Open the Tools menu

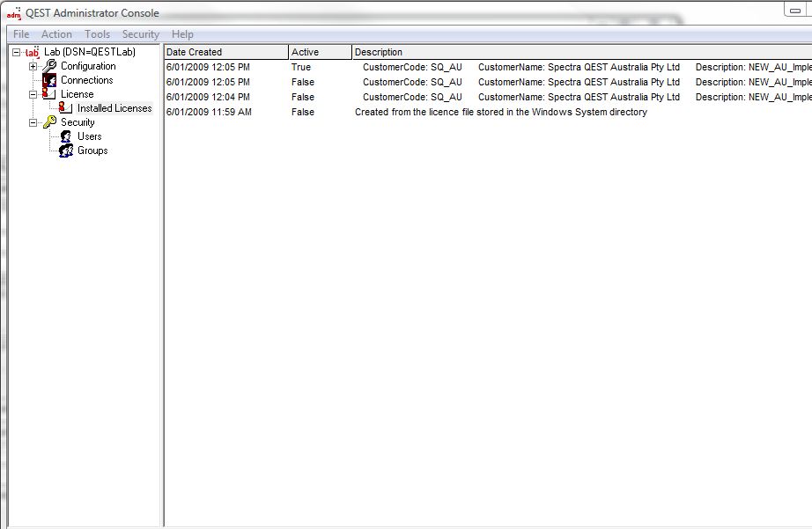97,34
